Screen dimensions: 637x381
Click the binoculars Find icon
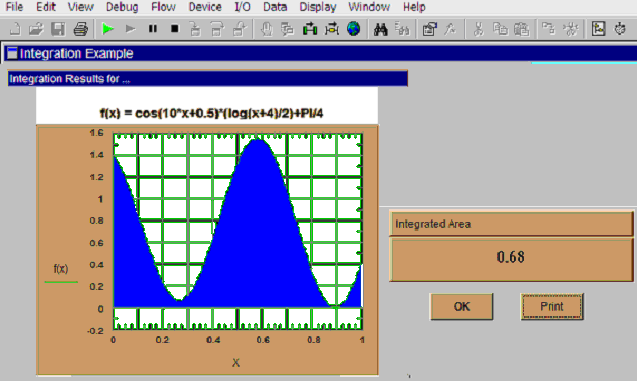point(380,29)
